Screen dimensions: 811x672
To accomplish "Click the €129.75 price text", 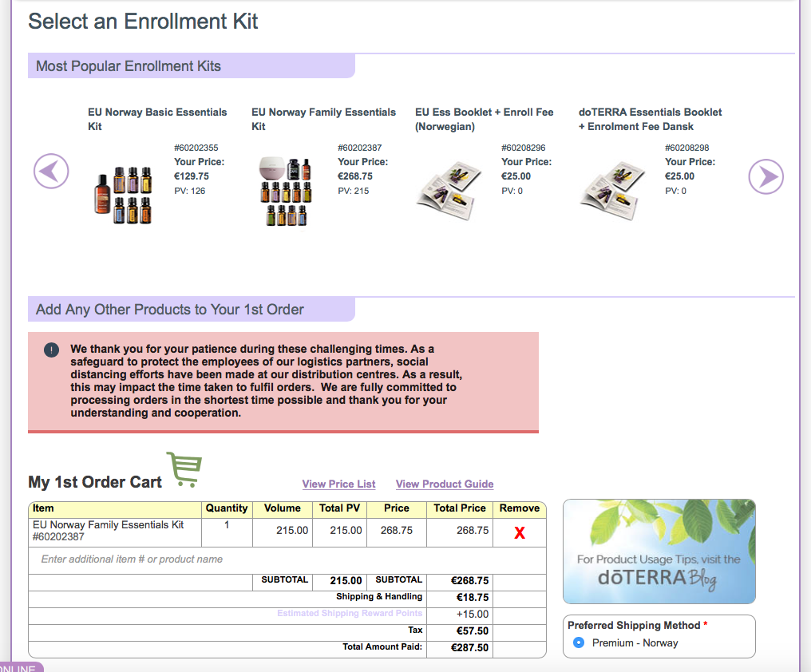I will (x=192, y=176).
